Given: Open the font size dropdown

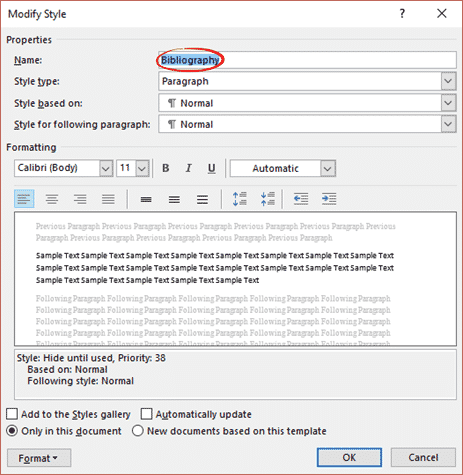Looking at the screenshot, I should tap(142, 168).
